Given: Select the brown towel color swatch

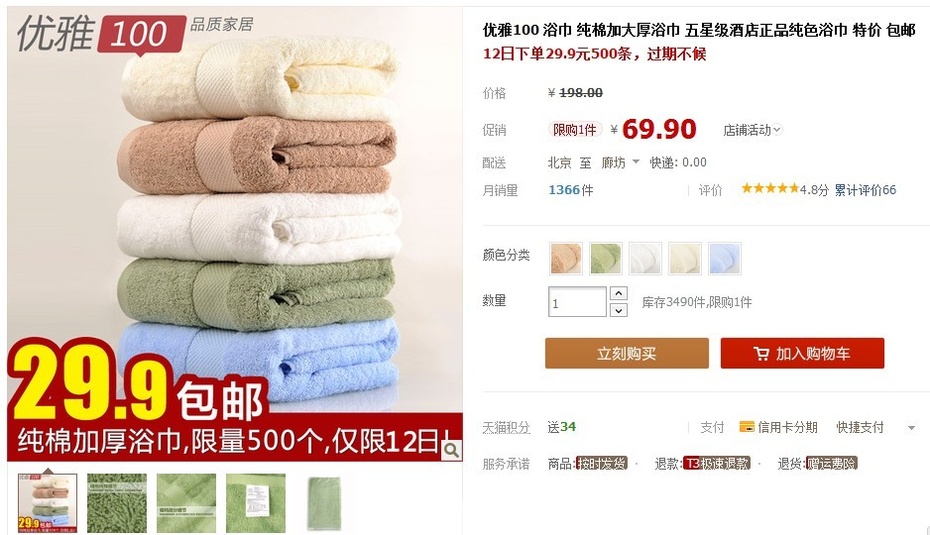Looking at the screenshot, I should 566,259.
